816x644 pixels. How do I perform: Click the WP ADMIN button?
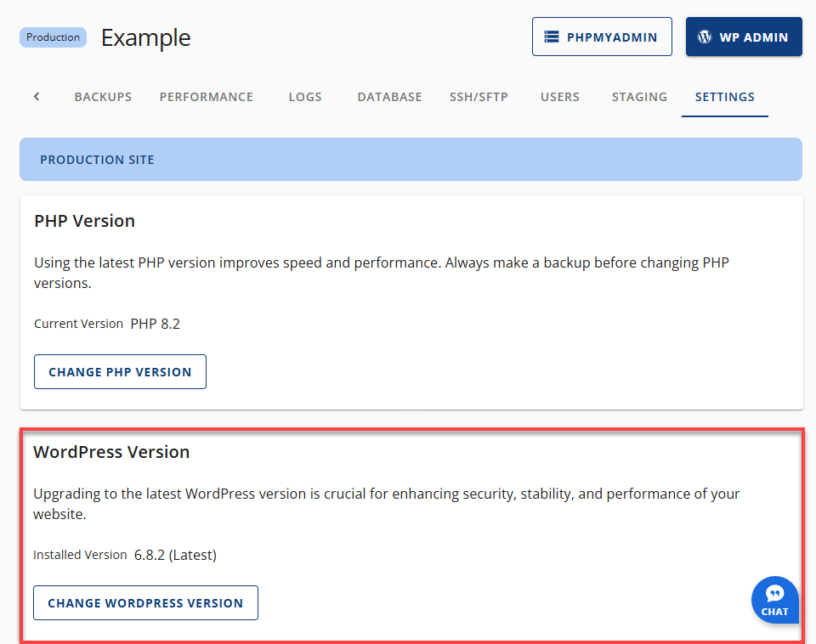point(744,37)
